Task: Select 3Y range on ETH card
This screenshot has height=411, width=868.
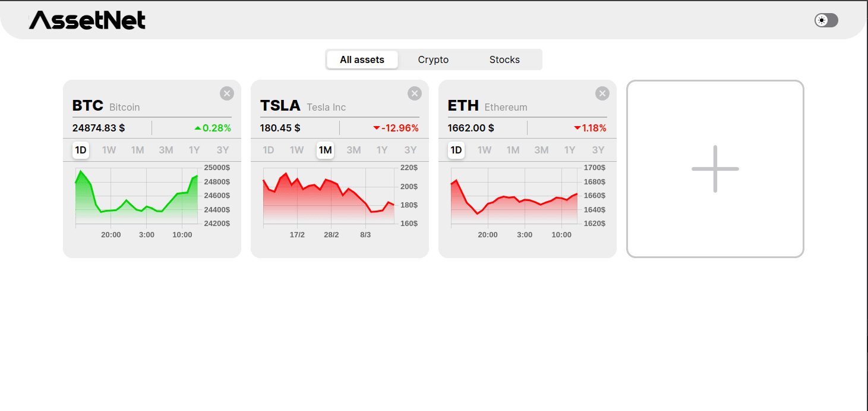Action: coord(598,150)
